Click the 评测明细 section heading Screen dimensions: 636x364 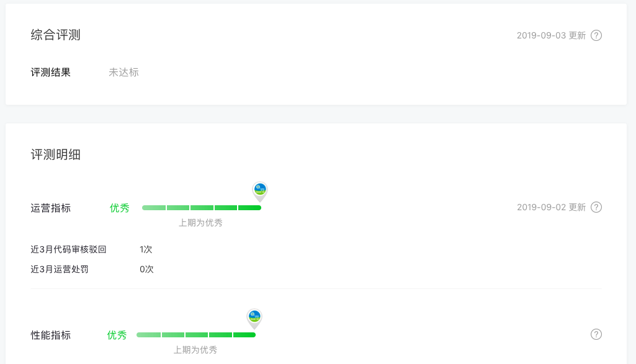pos(56,154)
